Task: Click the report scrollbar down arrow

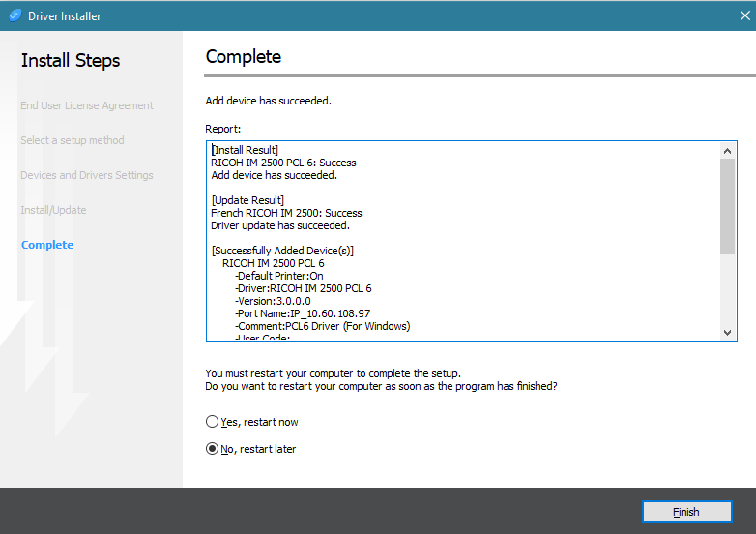Action: (728, 333)
